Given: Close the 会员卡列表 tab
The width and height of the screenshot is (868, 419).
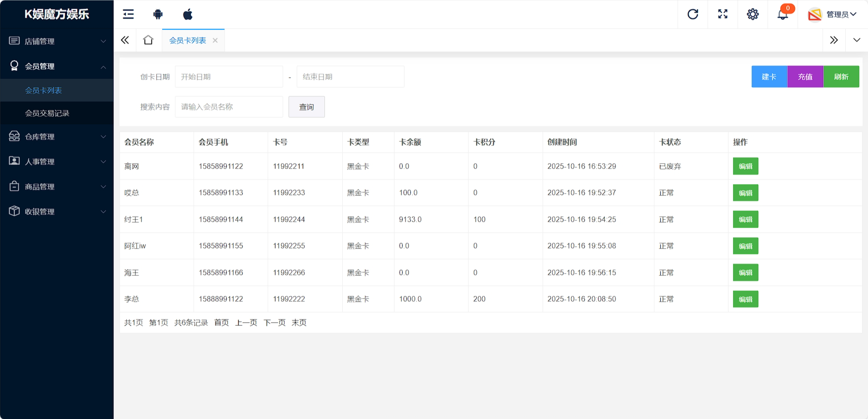Looking at the screenshot, I should coord(215,40).
